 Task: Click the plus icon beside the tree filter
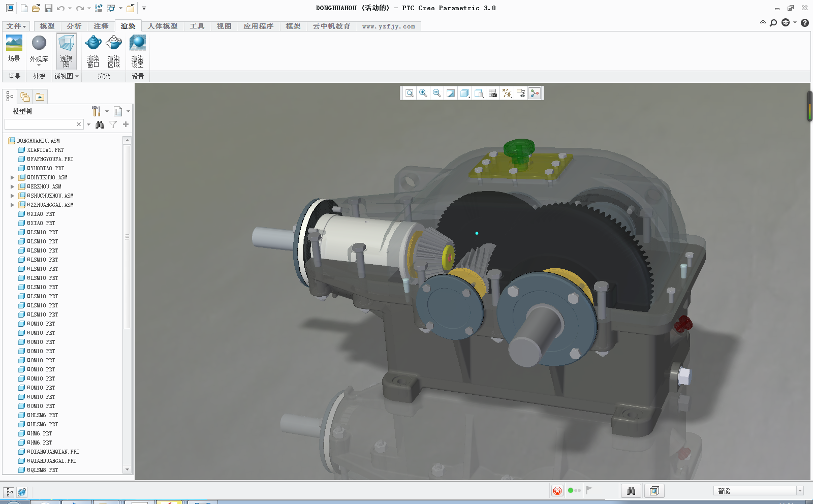pyautogui.click(x=126, y=124)
